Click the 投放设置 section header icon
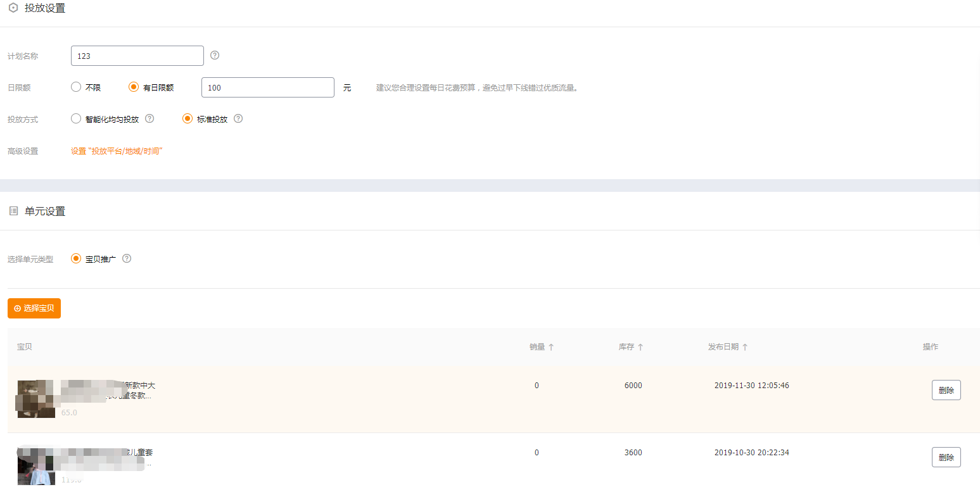This screenshot has height=504, width=980. click(x=13, y=8)
